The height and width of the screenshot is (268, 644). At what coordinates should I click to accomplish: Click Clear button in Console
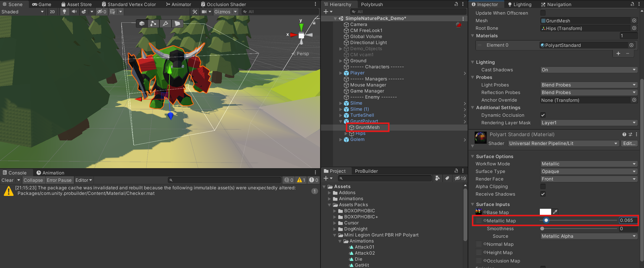[x=7, y=180]
